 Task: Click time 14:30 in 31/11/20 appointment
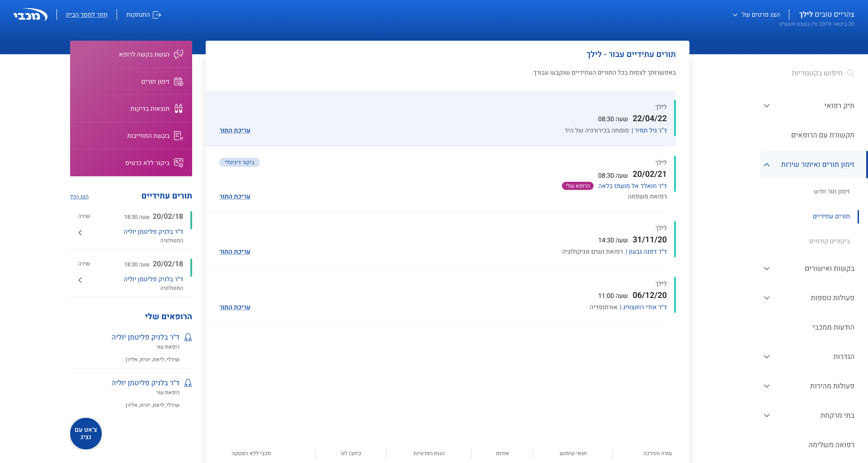pos(606,241)
